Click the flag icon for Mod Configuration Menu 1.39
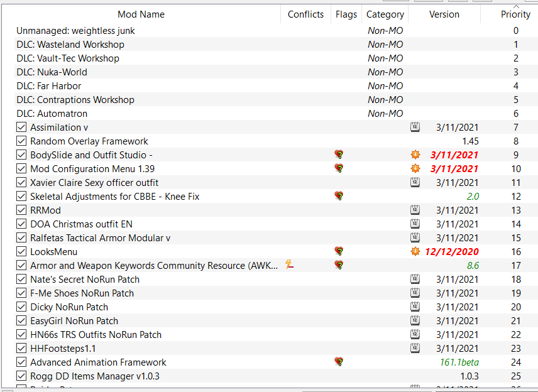The image size is (538, 392). click(339, 168)
